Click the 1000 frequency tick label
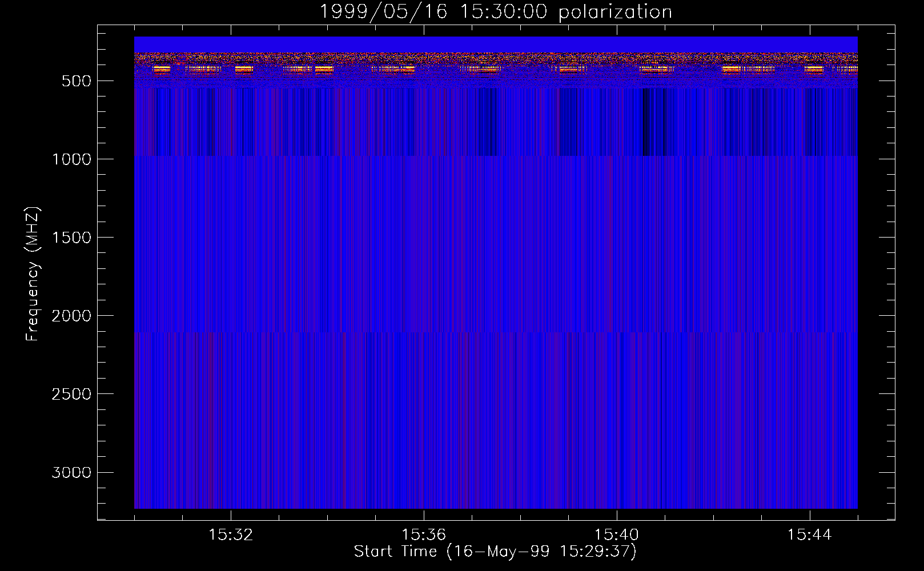 coord(71,159)
